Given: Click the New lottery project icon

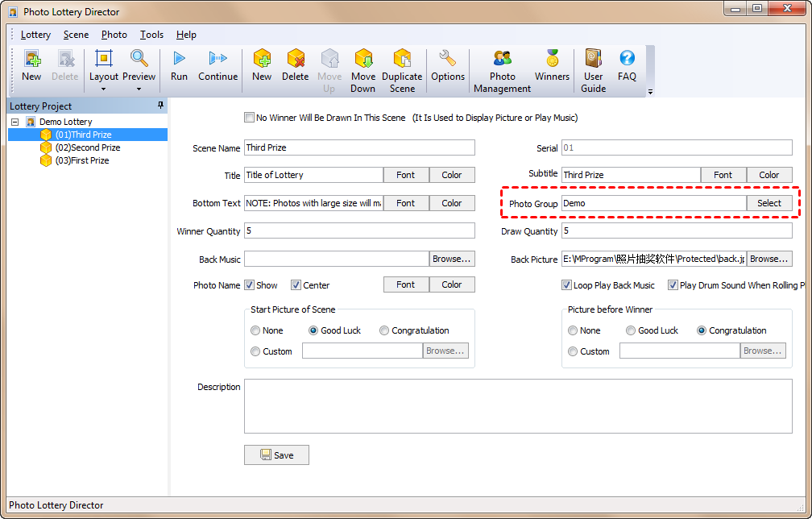Looking at the screenshot, I should point(32,59).
